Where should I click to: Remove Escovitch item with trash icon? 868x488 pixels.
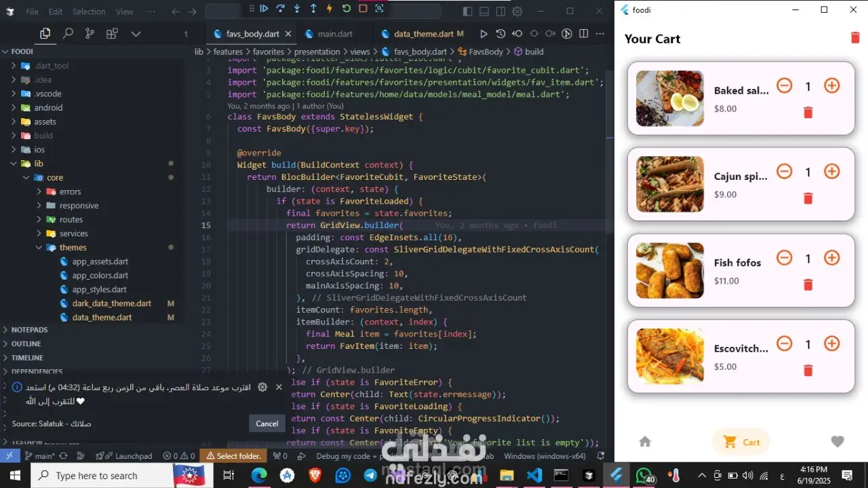pos(808,371)
